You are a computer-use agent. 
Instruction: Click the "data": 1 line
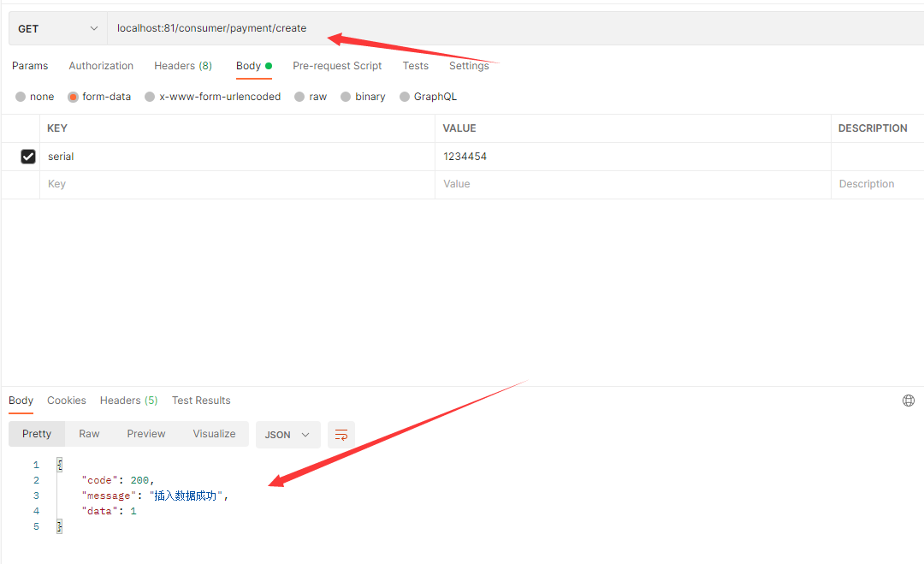109,511
